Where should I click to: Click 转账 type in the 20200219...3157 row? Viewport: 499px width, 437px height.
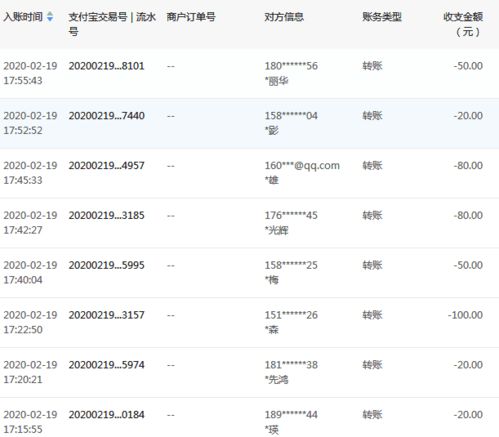tap(372, 315)
